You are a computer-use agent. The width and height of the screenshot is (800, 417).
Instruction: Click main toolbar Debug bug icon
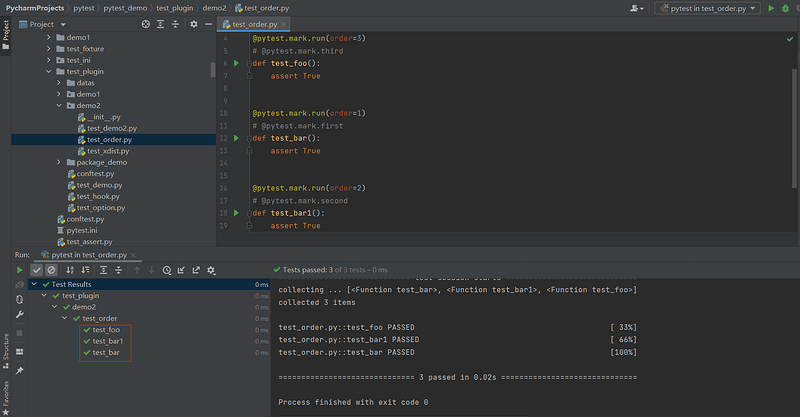point(785,8)
